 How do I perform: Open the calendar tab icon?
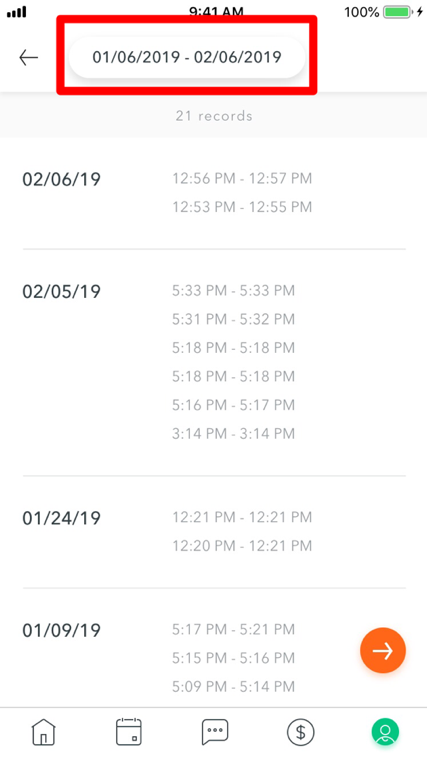[x=129, y=731]
